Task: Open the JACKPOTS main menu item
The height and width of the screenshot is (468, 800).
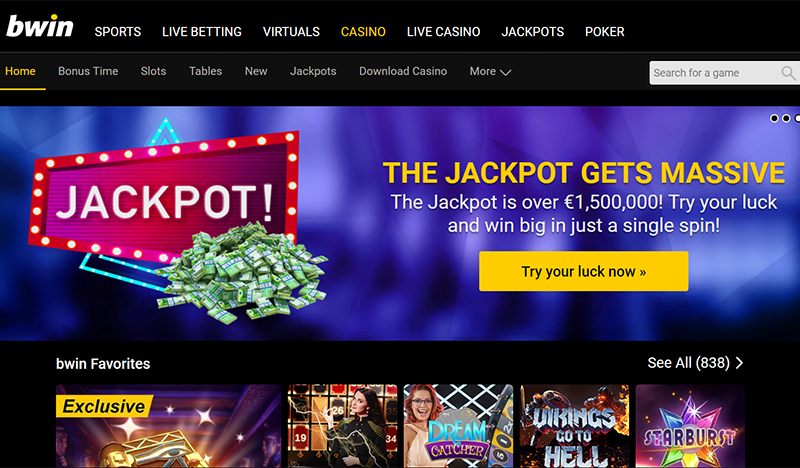Action: [533, 32]
